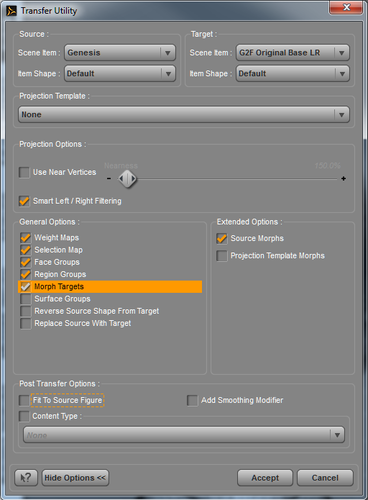Open the Source Scene Item dropdown
This screenshot has width=368, height=500.
(120, 53)
